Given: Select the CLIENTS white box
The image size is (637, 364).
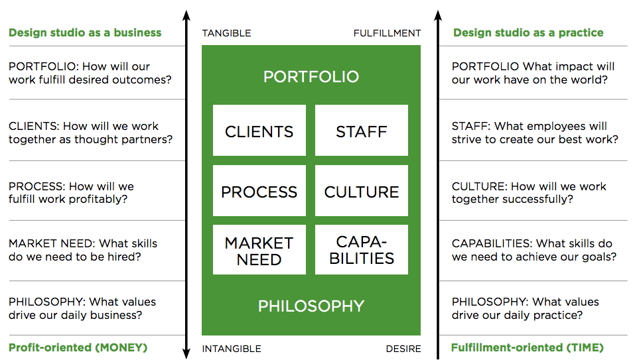Looking at the screenshot, I should (x=259, y=130).
